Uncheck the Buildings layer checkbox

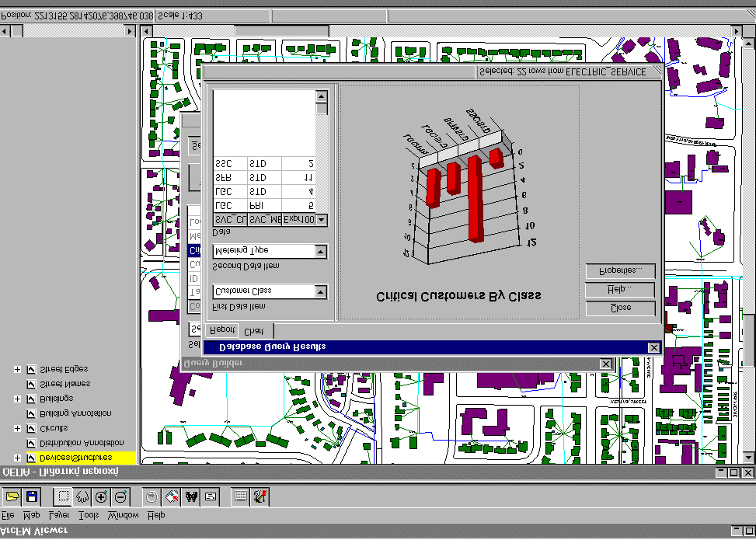31,399
